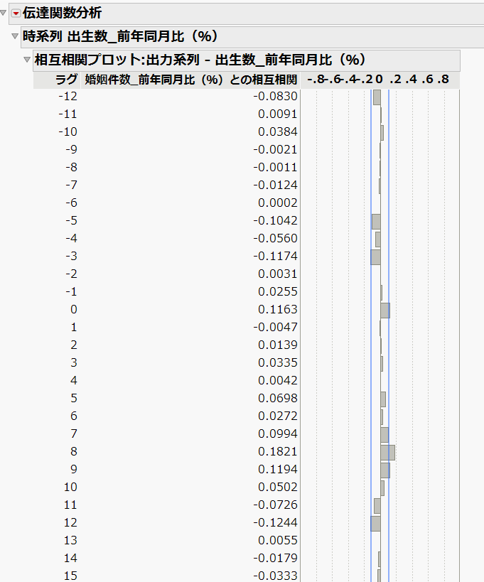Select the value 0.0502 at lag 10
This screenshot has width=484, height=582.
coord(278,487)
